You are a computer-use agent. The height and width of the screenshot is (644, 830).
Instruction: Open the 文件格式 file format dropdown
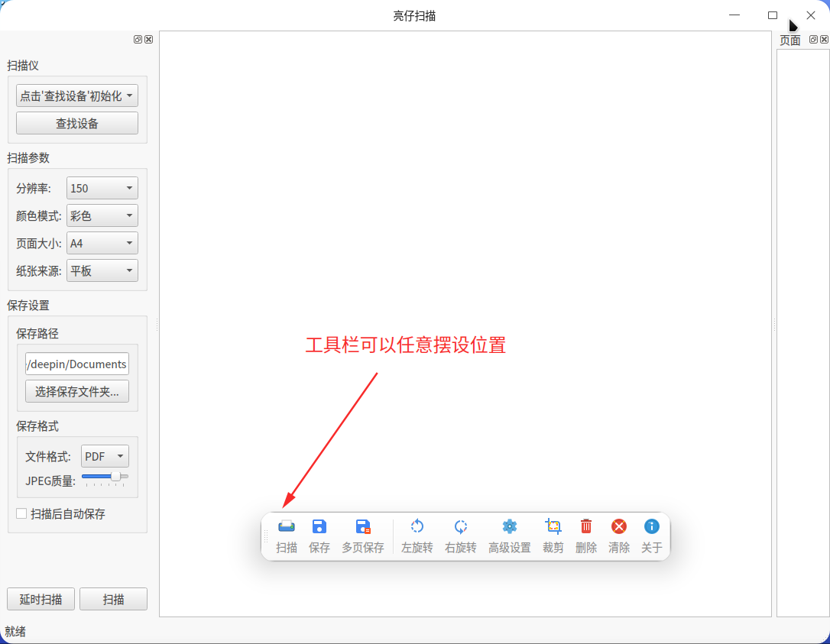pyautogui.click(x=105, y=456)
